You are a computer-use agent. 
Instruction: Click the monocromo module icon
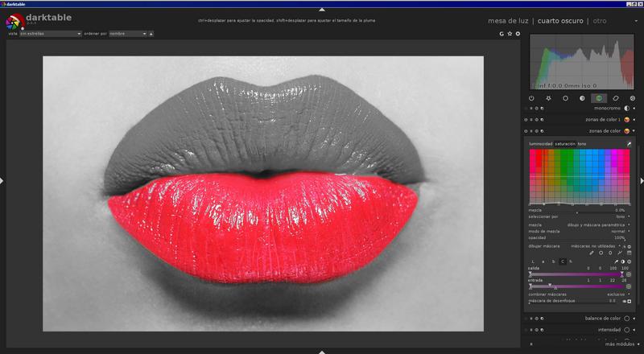(627, 109)
